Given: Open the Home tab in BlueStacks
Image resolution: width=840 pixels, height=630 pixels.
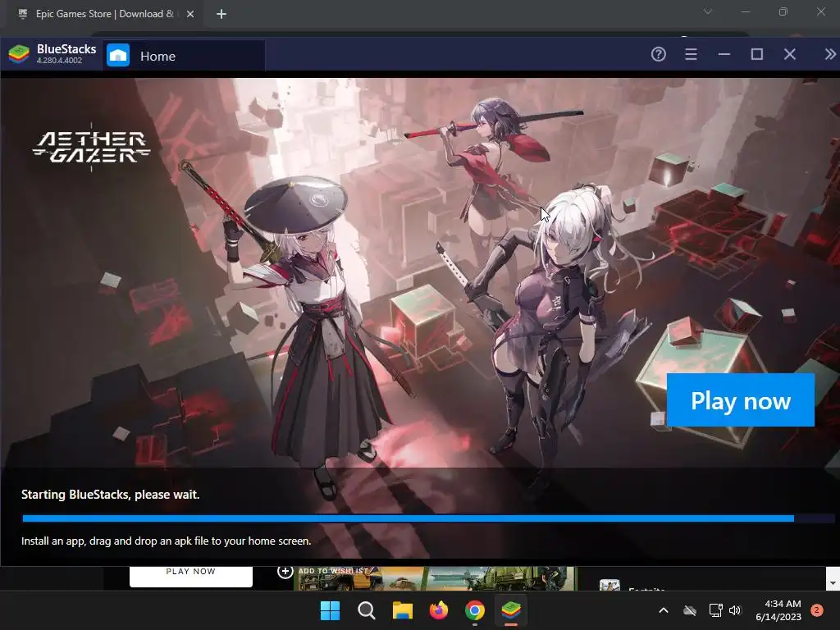Looking at the screenshot, I should 184,56.
